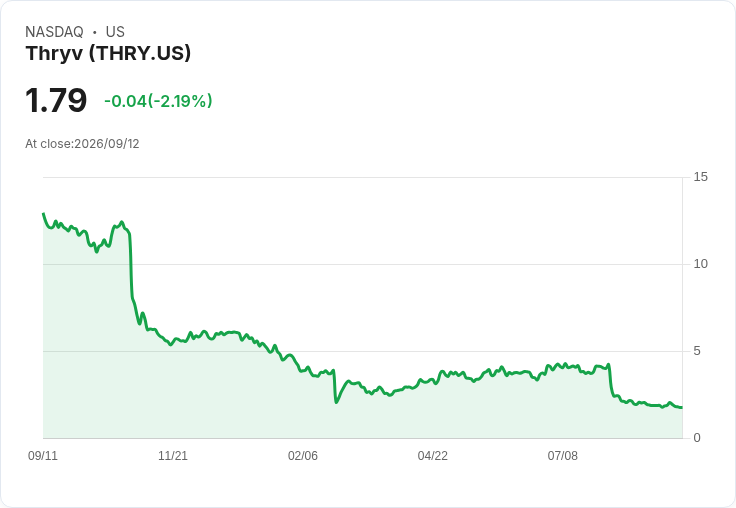
Task: Click the At close 2026/09/12 text
Action: coord(82,144)
